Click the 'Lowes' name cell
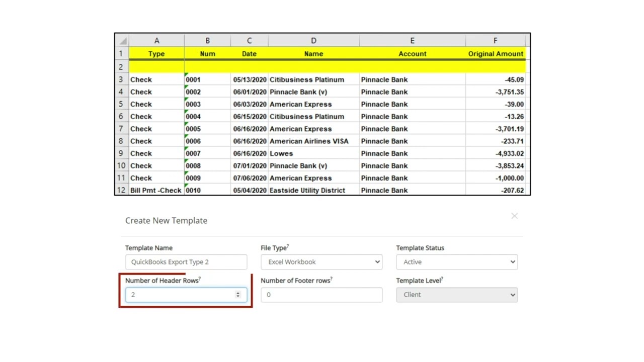644x362 pixels. coord(313,153)
